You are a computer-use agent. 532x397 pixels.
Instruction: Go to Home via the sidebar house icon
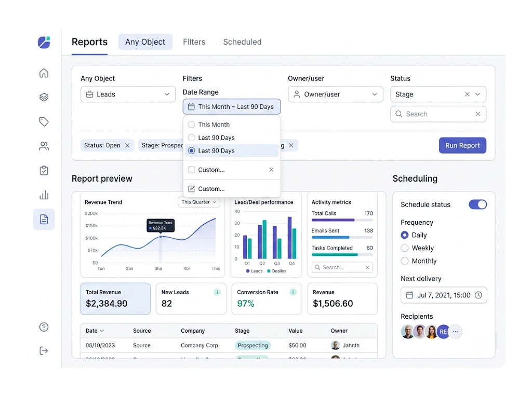[x=44, y=73]
